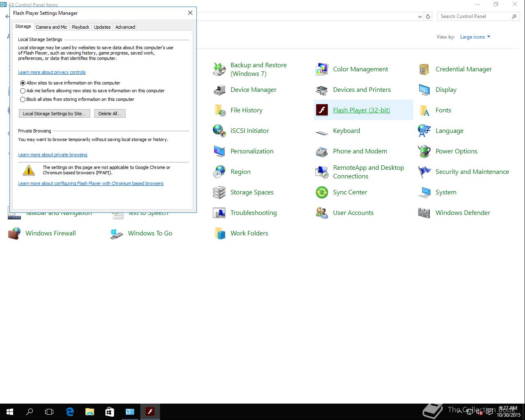This screenshot has height=420, width=525.
Task: Open the Power Options icon
Action: [x=425, y=151]
